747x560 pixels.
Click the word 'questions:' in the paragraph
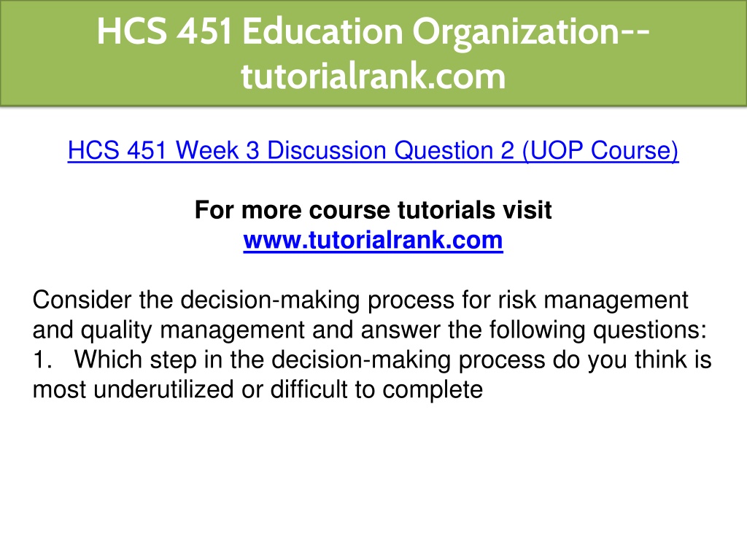(650, 330)
